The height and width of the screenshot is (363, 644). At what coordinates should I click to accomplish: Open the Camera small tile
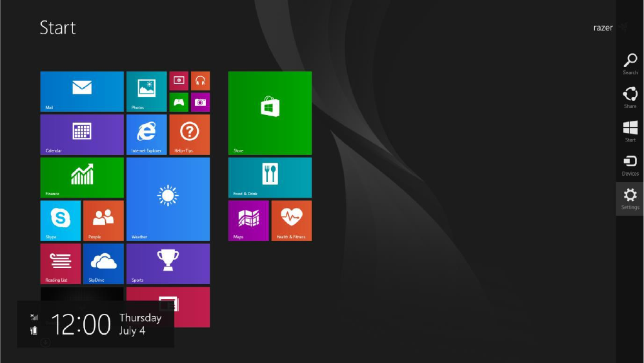pyautogui.click(x=201, y=102)
